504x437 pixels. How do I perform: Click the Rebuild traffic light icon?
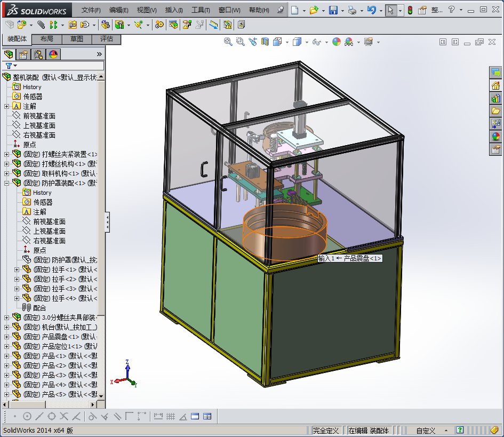(x=410, y=10)
